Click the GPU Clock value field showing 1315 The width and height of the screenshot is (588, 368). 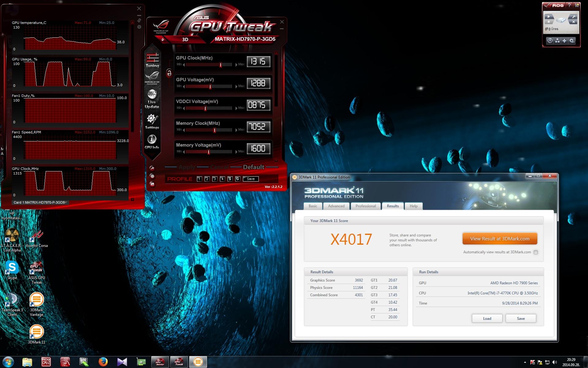point(258,62)
